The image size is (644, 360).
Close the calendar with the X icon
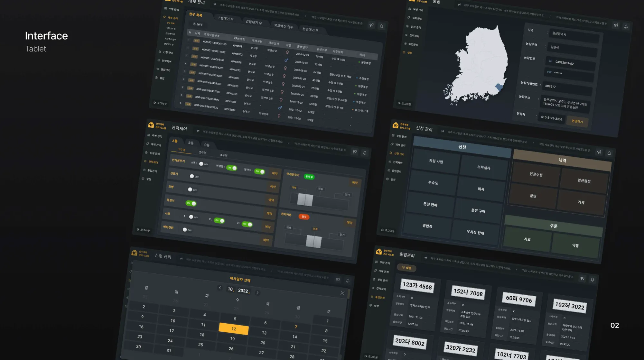tap(342, 293)
